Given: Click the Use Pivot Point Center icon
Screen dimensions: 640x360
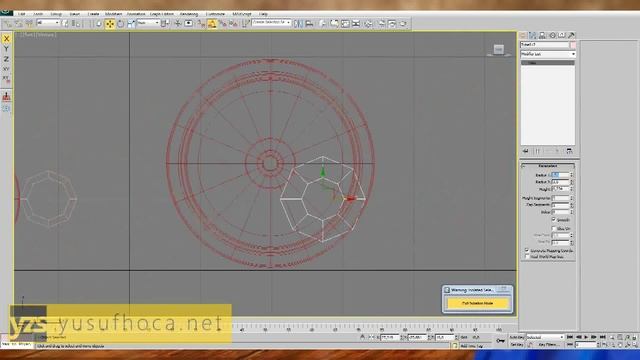Looking at the screenshot, I should (165, 24).
